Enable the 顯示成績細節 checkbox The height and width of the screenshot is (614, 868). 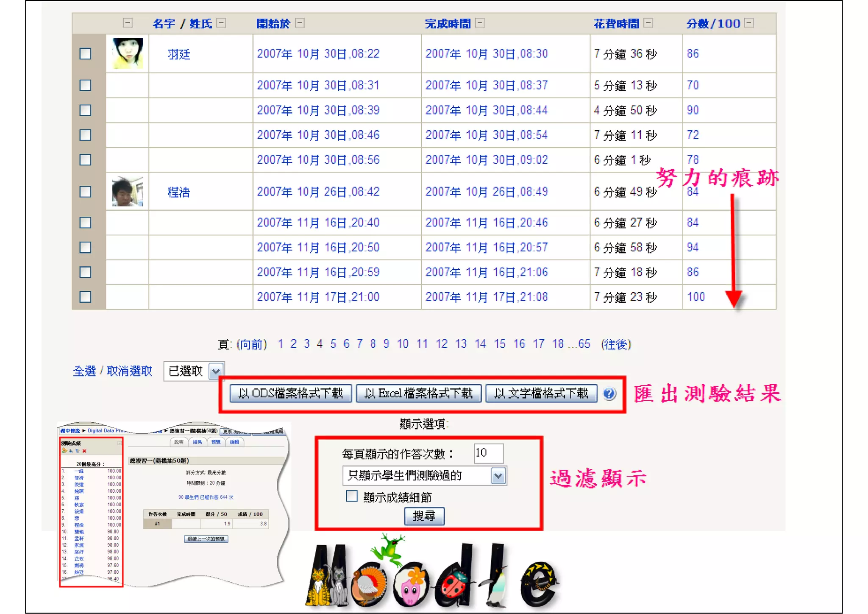click(352, 496)
